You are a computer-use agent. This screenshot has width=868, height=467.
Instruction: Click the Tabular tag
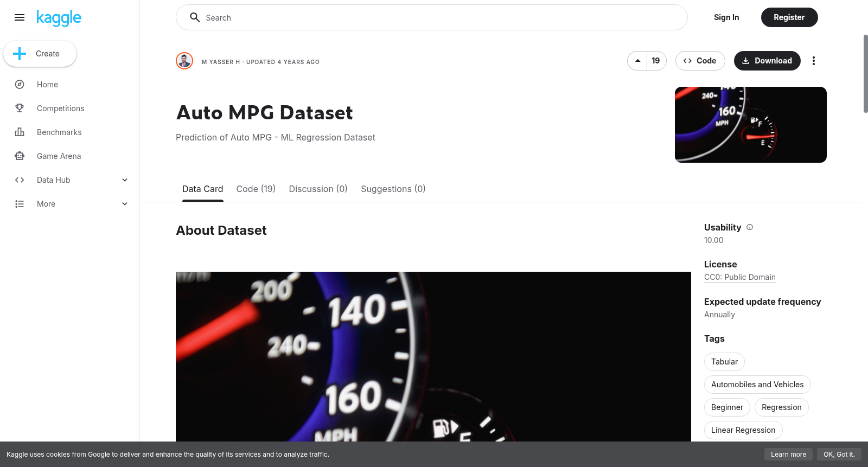pyautogui.click(x=725, y=362)
